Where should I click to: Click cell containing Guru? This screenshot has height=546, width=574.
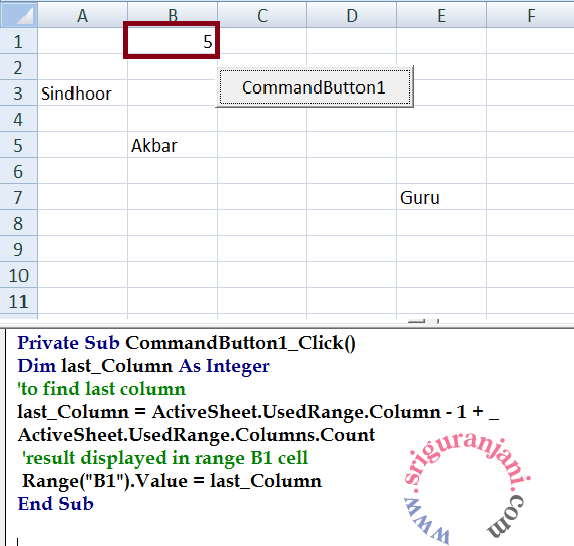point(441,197)
